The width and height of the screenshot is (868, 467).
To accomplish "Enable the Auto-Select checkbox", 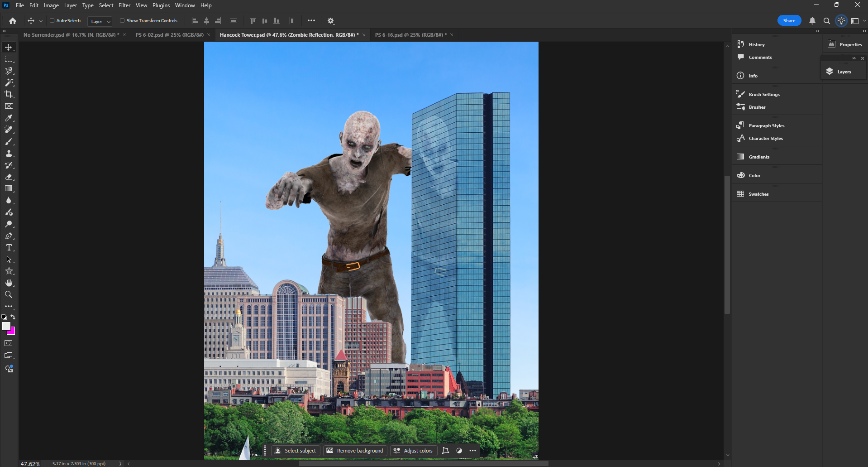I will tap(52, 20).
